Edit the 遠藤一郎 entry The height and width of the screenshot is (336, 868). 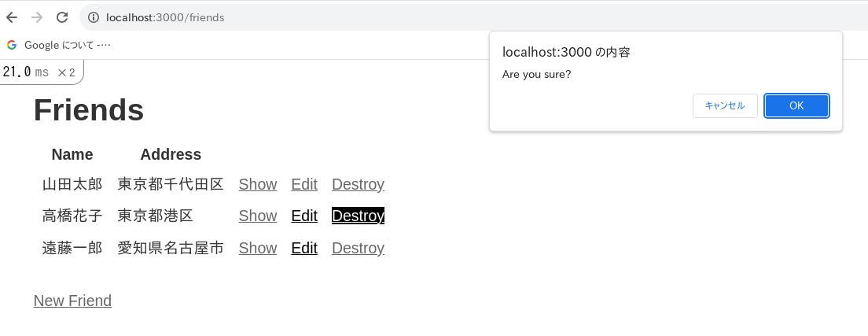pyautogui.click(x=303, y=248)
